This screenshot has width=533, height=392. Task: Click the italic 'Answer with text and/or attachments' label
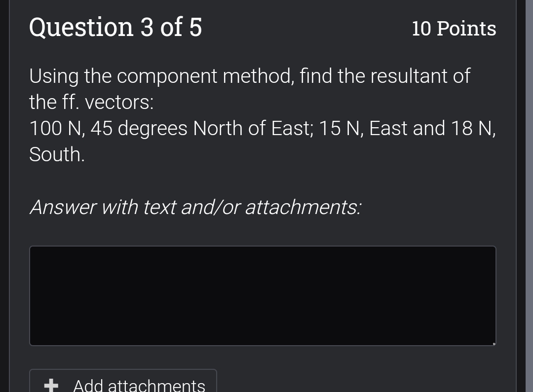tap(195, 207)
